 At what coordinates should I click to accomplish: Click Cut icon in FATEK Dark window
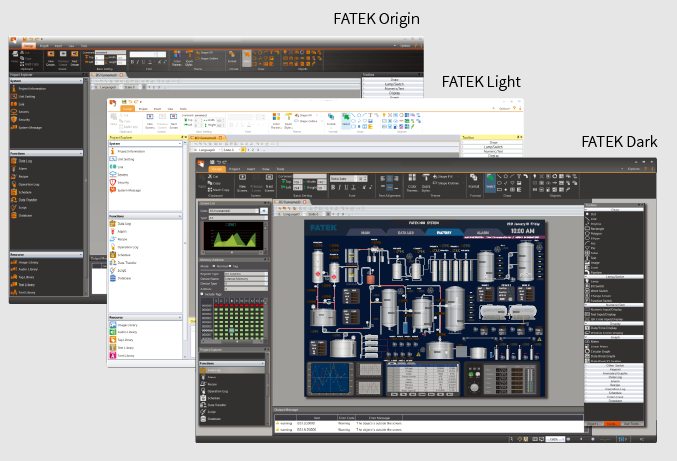pyautogui.click(x=210, y=177)
